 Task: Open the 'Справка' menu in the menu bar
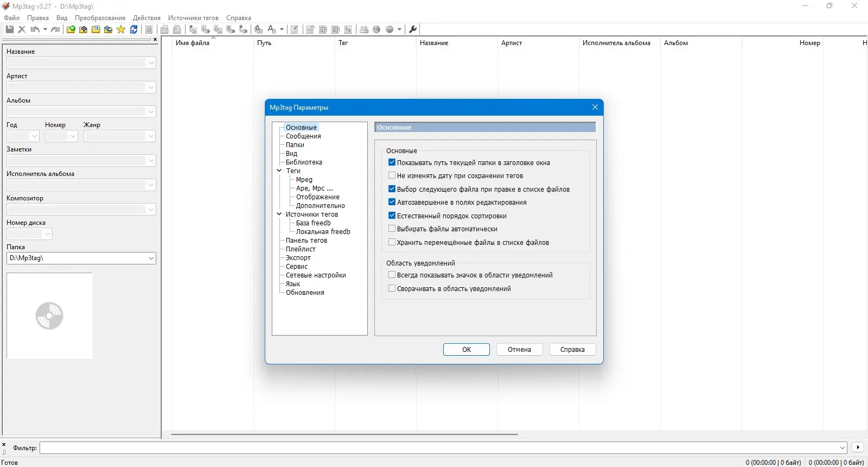[x=239, y=18]
